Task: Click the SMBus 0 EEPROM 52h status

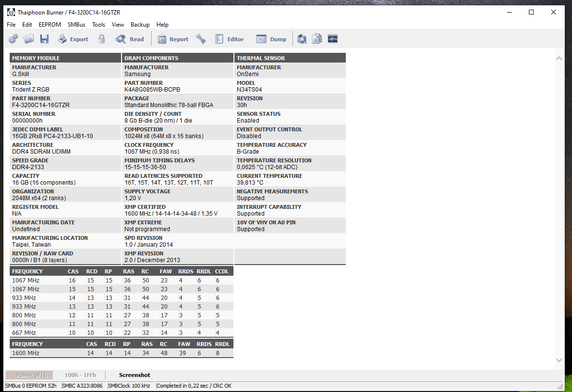Action: point(31,386)
